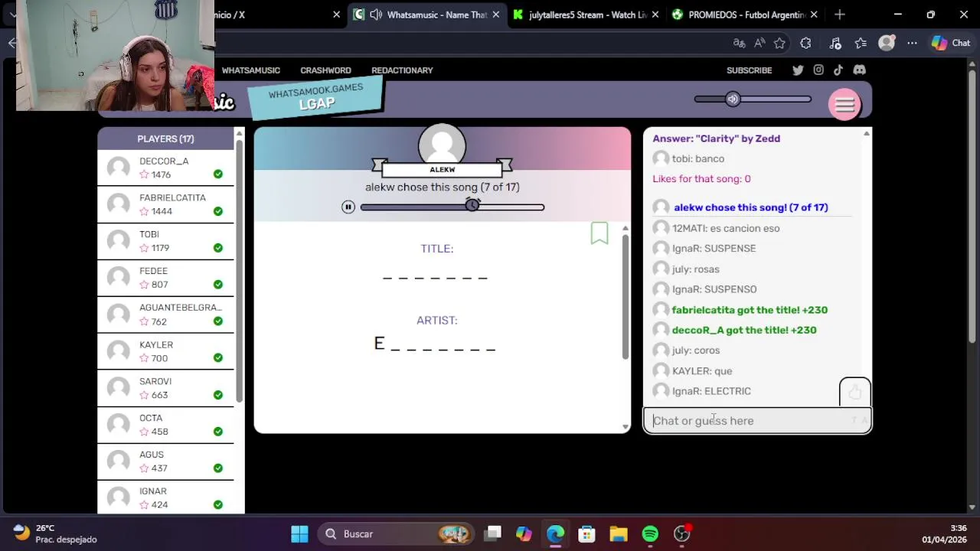Like the song with thumbs-up icon
This screenshot has width=980, height=551.
pyautogui.click(x=854, y=393)
